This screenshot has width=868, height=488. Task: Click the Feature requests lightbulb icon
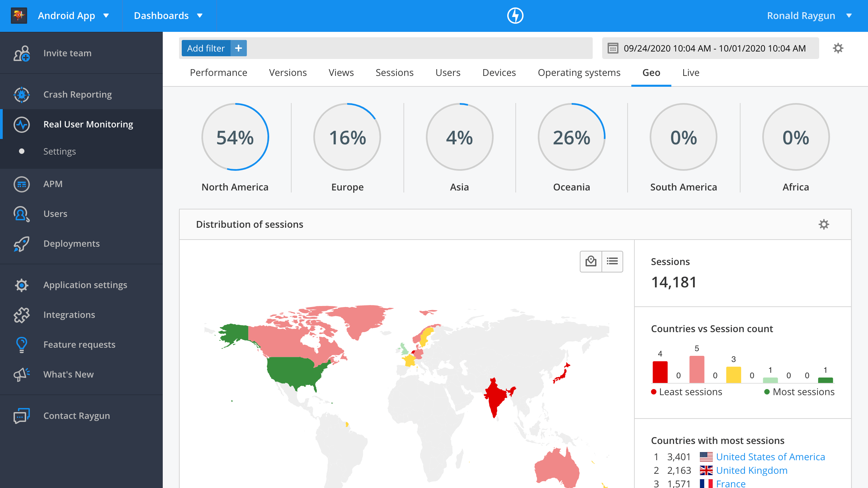21,344
